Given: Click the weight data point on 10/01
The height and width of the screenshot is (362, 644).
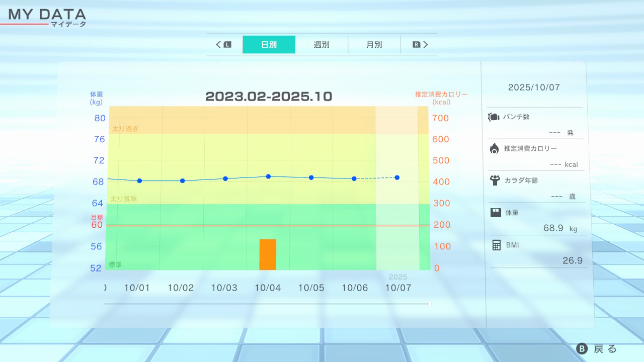Looking at the screenshot, I should pyautogui.click(x=139, y=180).
